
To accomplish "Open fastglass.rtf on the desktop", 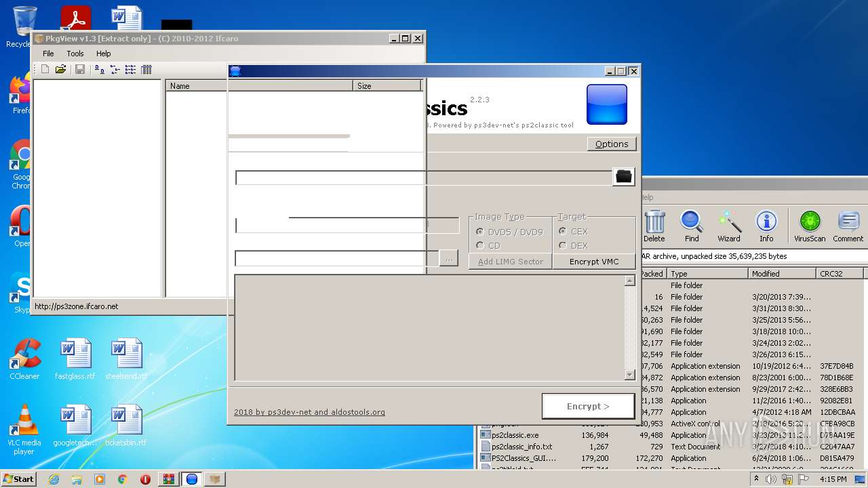I will tap(75, 359).
